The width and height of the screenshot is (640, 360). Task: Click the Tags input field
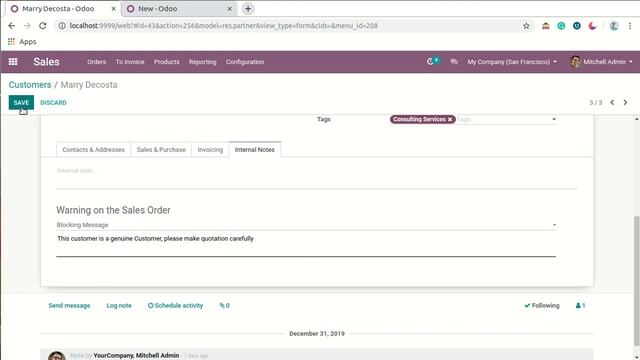[x=503, y=119]
